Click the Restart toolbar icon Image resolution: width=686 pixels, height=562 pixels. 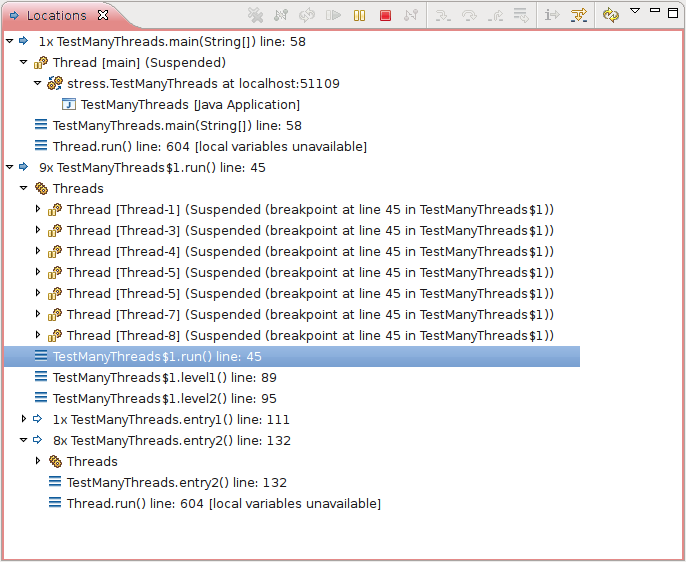[x=307, y=15]
